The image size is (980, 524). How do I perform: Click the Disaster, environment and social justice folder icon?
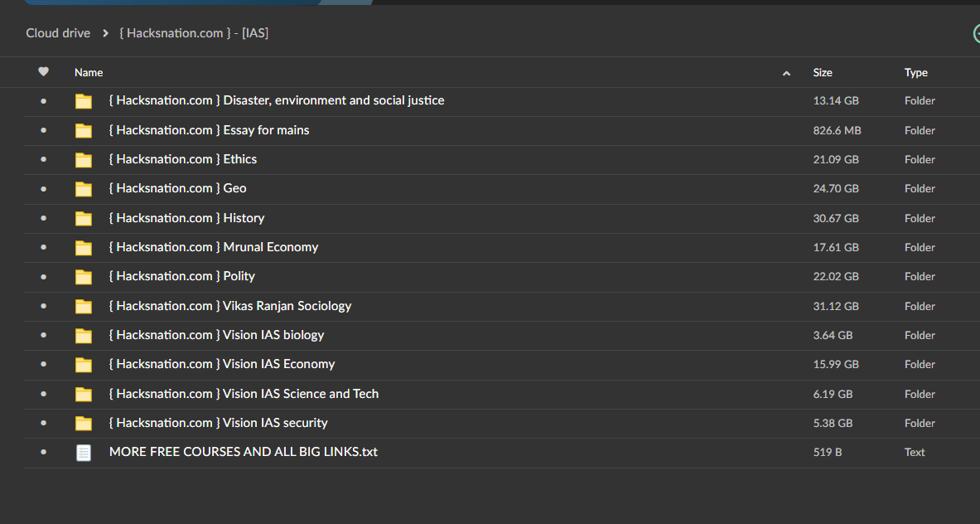point(83,101)
